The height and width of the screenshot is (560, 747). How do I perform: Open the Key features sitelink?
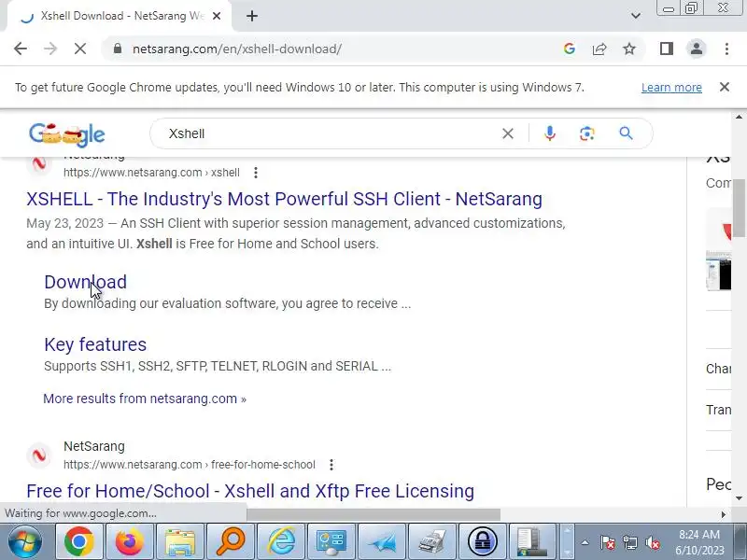click(x=95, y=344)
